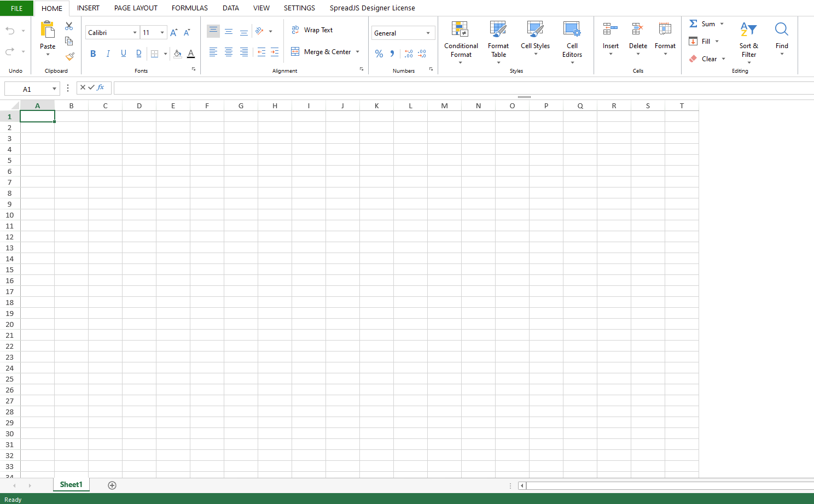Toggle Italic formatting
Viewport: 814px width, 504px height.
pos(108,54)
